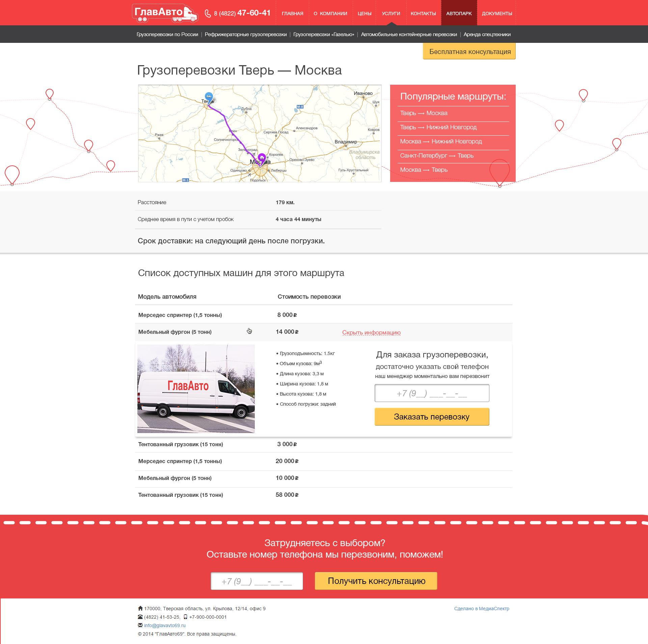This screenshot has width=648, height=644.
Task: Click the house address icon in footer
Action: coord(140,608)
